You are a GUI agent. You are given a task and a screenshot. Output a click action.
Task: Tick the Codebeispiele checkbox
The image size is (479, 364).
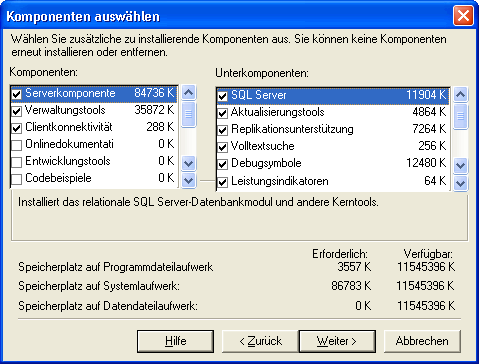pos(17,179)
